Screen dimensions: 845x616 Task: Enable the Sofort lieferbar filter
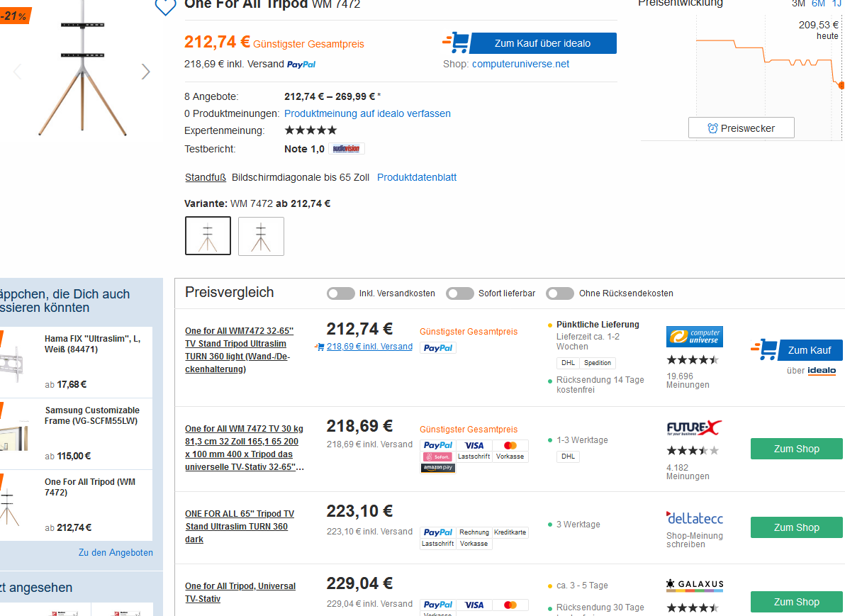[460, 293]
